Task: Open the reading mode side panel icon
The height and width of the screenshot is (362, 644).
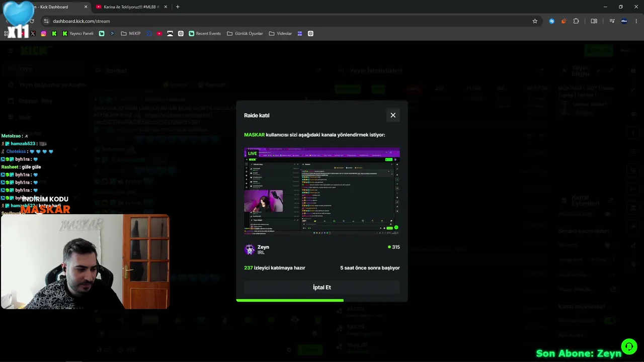Action: (x=594, y=21)
